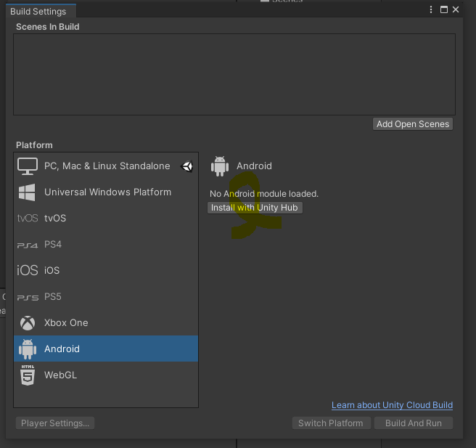Click the Android heading in details panel
476x448 pixels.
click(255, 166)
